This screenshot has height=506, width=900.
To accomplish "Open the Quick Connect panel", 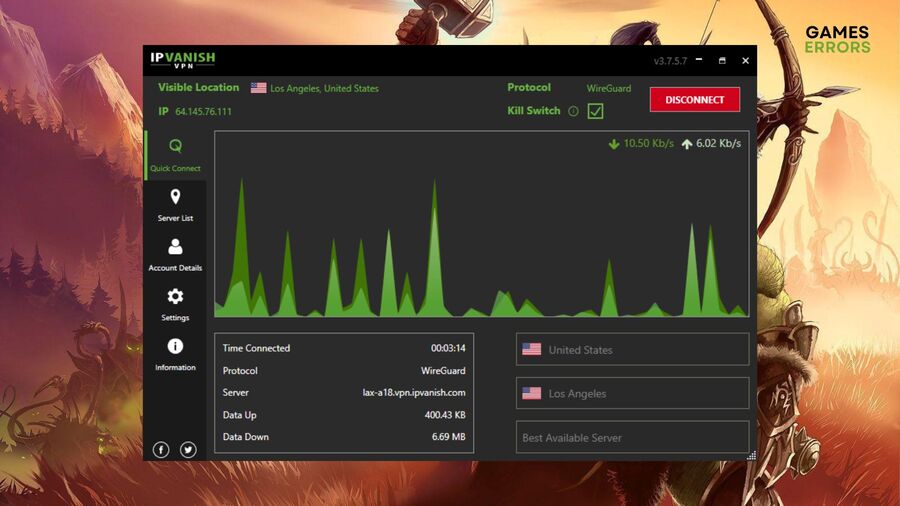I will [x=175, y=155].
